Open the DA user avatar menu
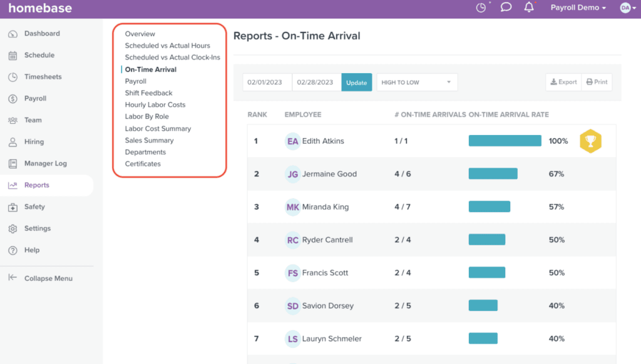641x364 pixels. 627,8
